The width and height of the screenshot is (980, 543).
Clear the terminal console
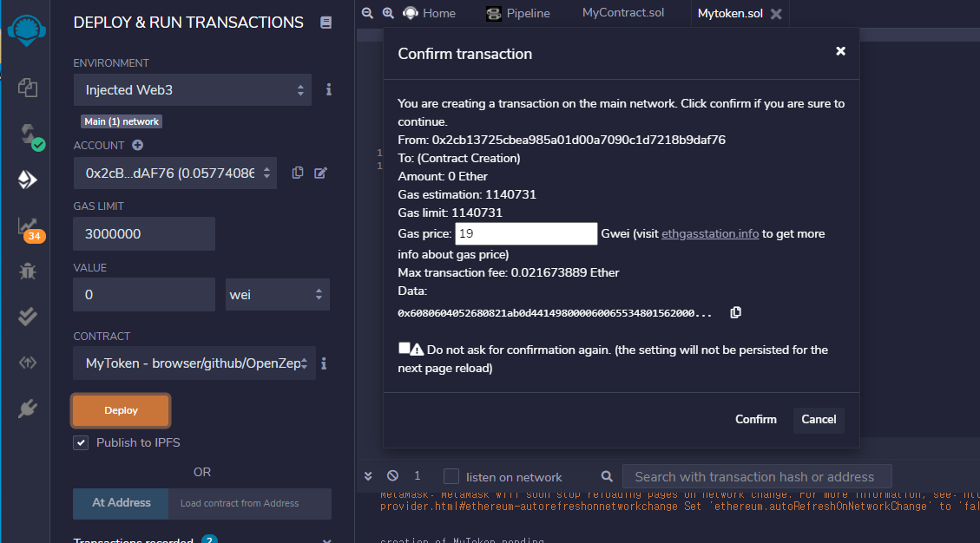pos(392,475)
